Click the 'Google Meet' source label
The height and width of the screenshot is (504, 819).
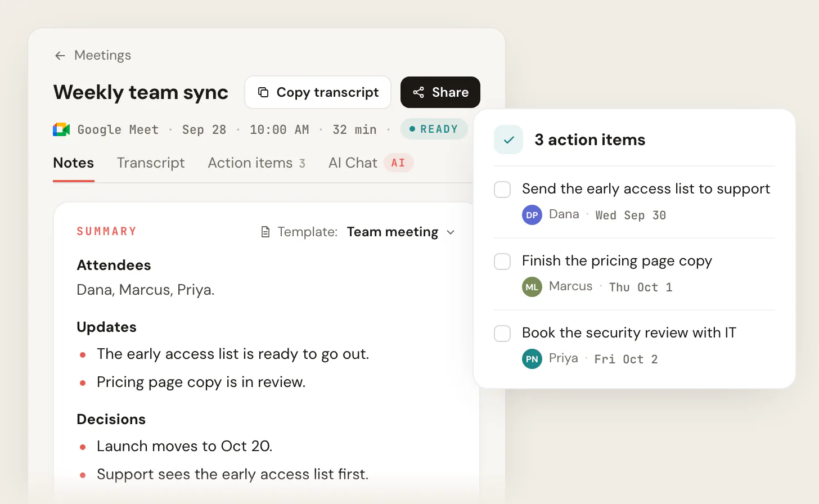click(118, 130)
